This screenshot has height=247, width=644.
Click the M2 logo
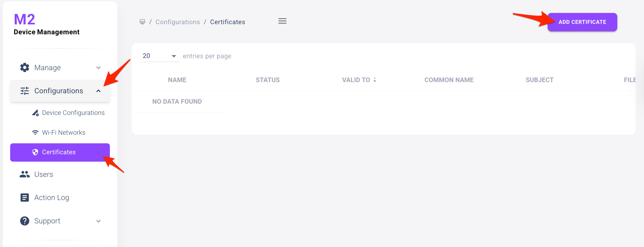[24, 20]
